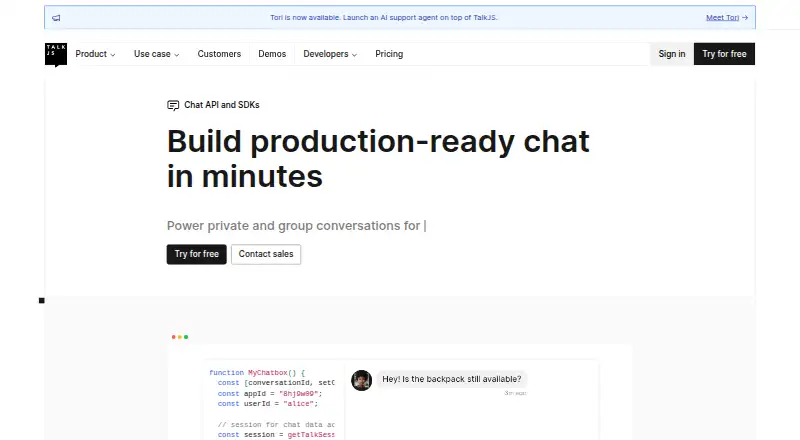This screenshot has height=440, width=800.
Task: Click the Contact sales button
Action: [266, 254]
